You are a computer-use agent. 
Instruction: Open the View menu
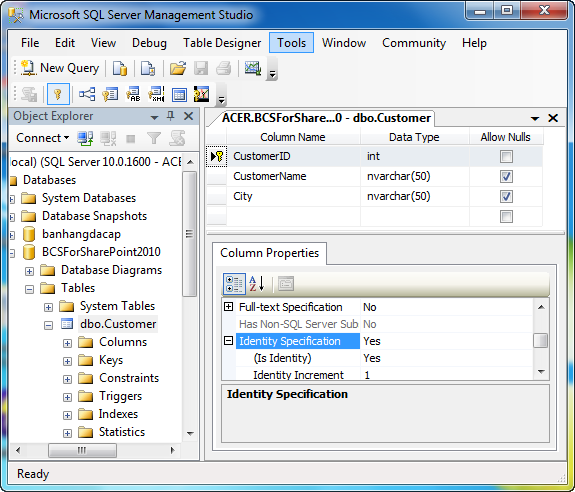103,43
